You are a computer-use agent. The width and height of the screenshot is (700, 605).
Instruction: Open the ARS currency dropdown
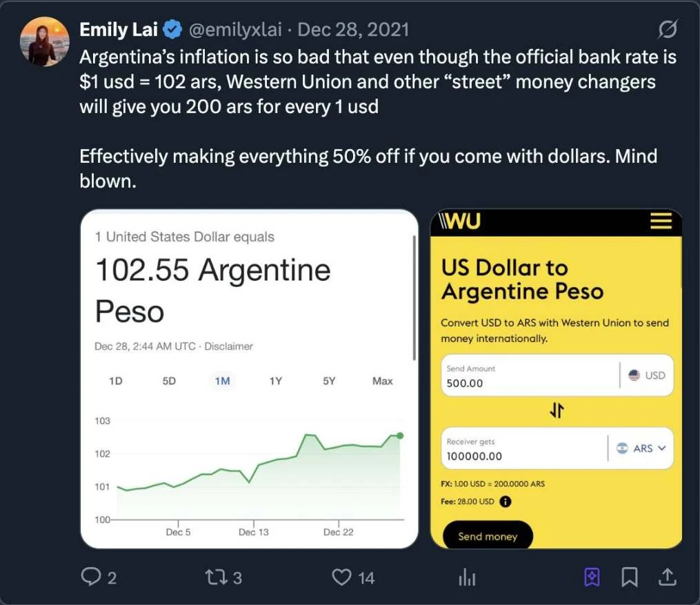click(641, 448)
